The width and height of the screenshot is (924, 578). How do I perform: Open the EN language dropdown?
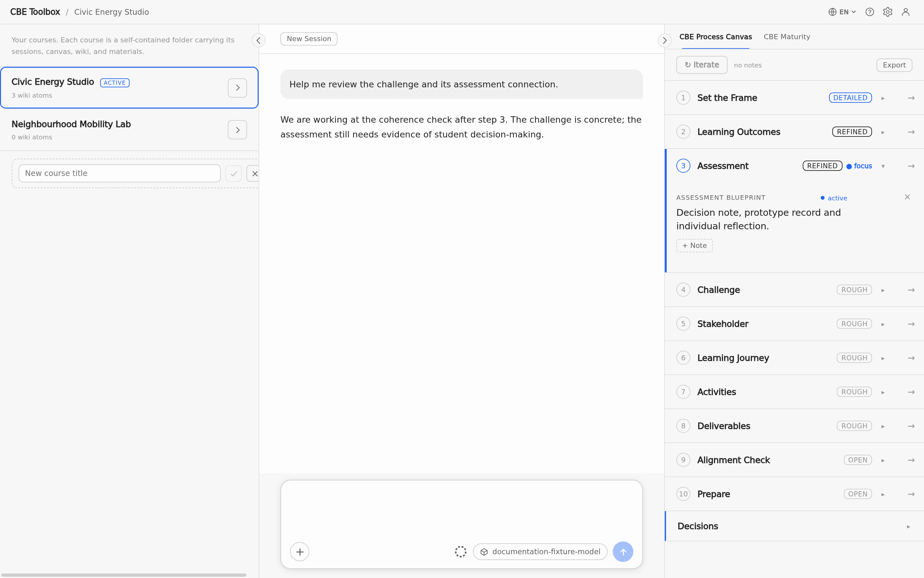(x=842, y=12)
